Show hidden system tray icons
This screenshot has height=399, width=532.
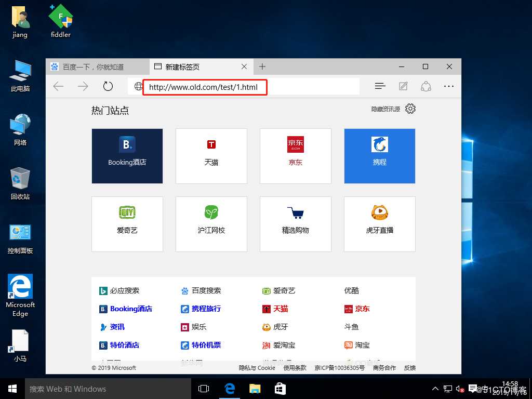click(435, 389)
